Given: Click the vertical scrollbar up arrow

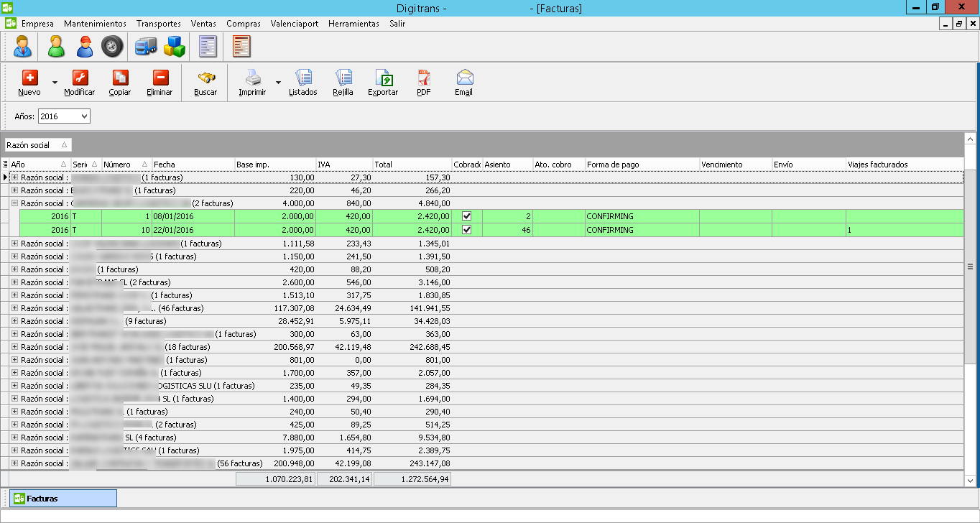Looking at the screenshot, I should [970, 139].
